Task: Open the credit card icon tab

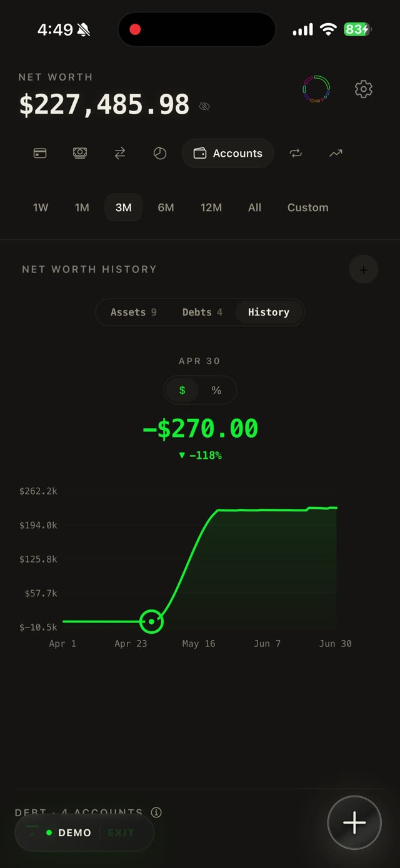Action: click(x=40, y=153)
